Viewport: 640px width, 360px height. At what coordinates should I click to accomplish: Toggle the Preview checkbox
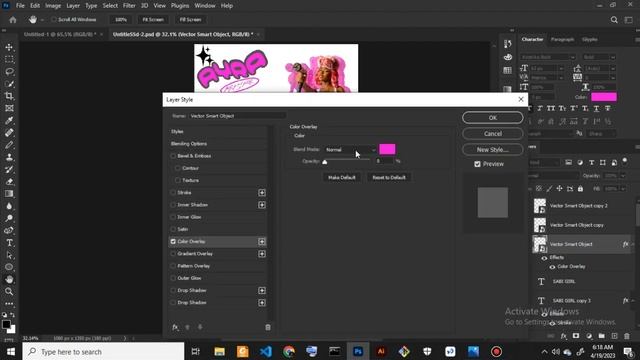[x=477, y=164]
